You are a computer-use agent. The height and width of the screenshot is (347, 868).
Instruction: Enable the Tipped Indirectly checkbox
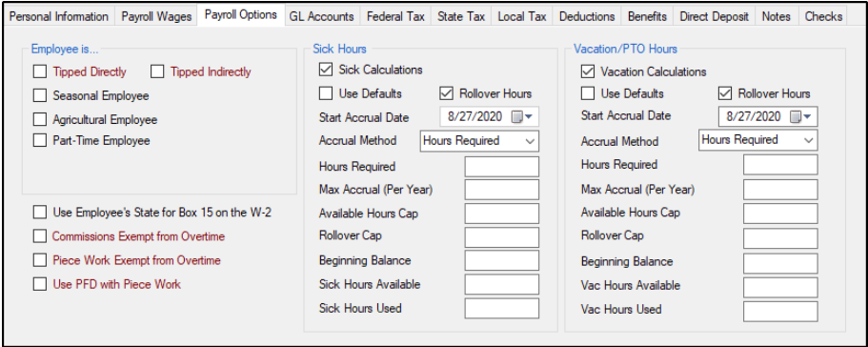point(158,71)
